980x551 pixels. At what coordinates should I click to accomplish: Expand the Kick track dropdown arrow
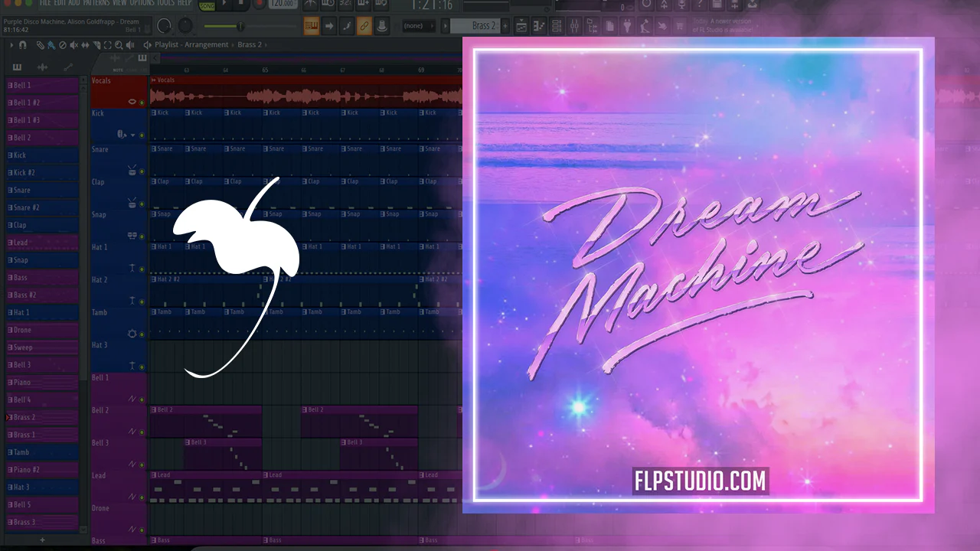click(x=132, y=135)
